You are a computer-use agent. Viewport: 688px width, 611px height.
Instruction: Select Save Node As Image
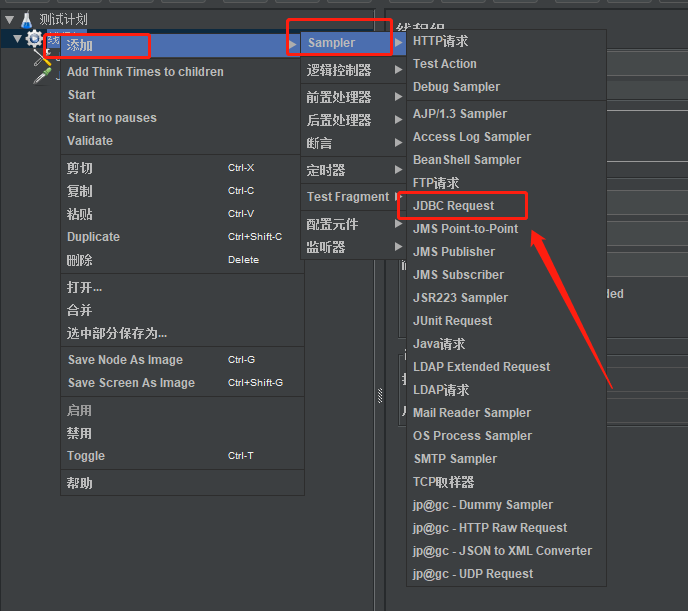(x=181, y=360)
